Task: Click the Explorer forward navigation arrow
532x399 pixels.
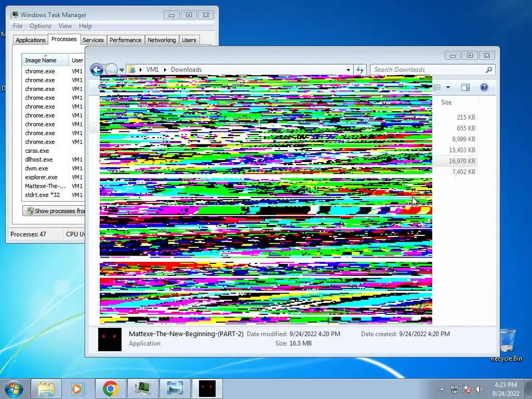Action: tap(111, 70)
